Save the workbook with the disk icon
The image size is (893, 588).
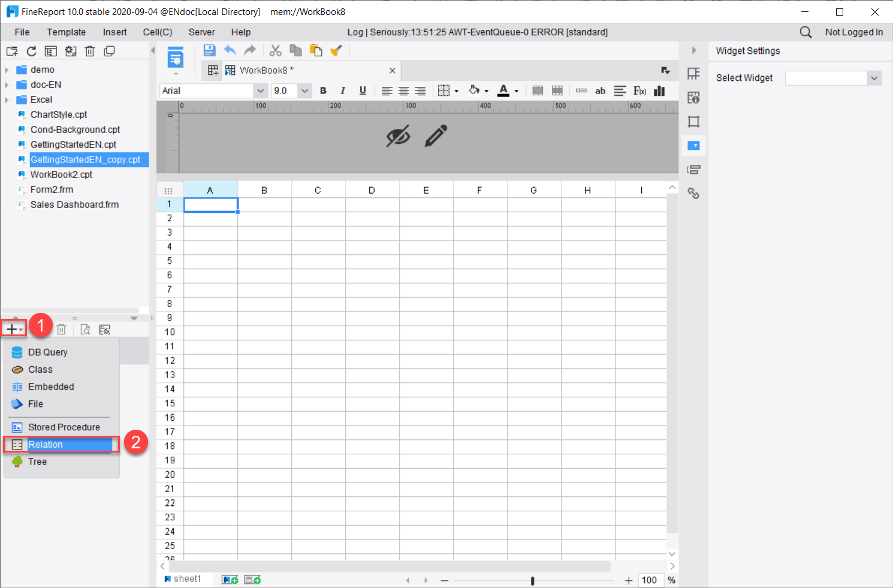click(x=209, y=50)
